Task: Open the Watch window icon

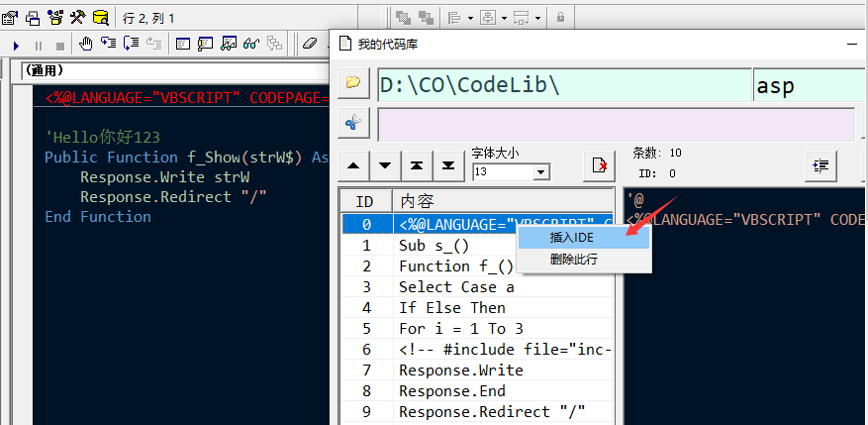Action: click(229, 44)
